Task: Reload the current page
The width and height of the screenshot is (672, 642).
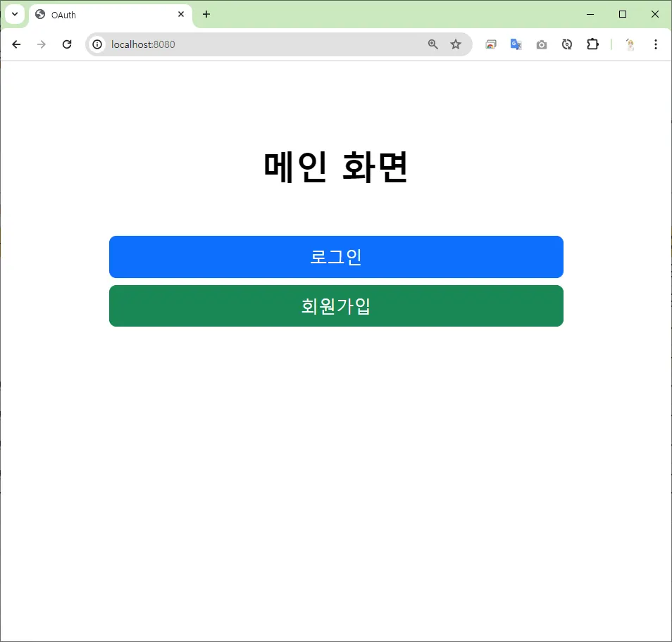Action: tap(67, 44)
